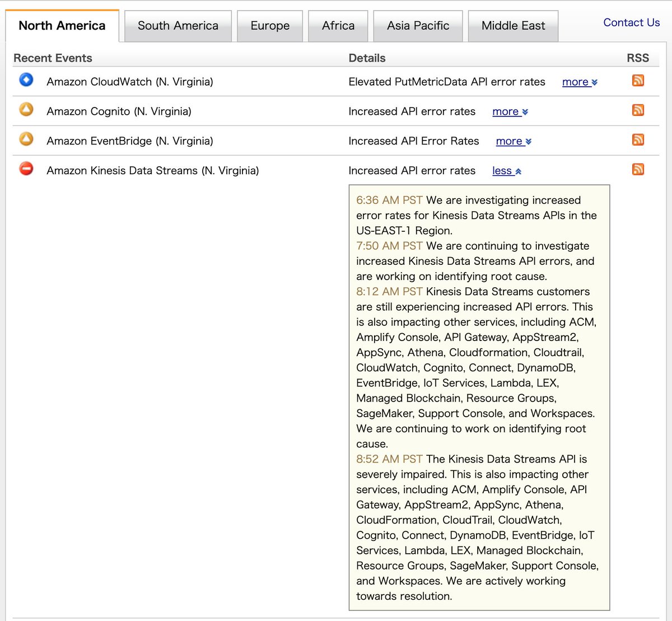The width and height of the screenshot is (672, 621).
Task: Click the 8:12 AM PST timestamp
Action: pyautogui.click(x=389, y=292)
